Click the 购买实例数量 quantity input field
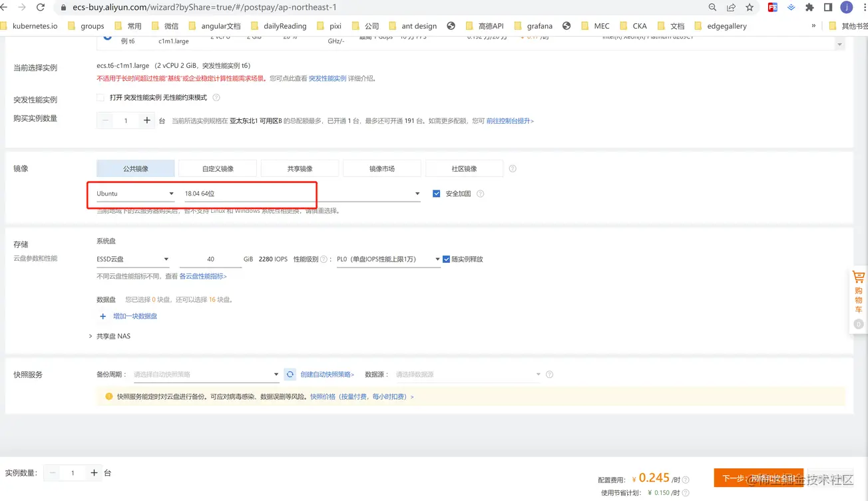Screen dimensions: 868x501 click(126, 121)
